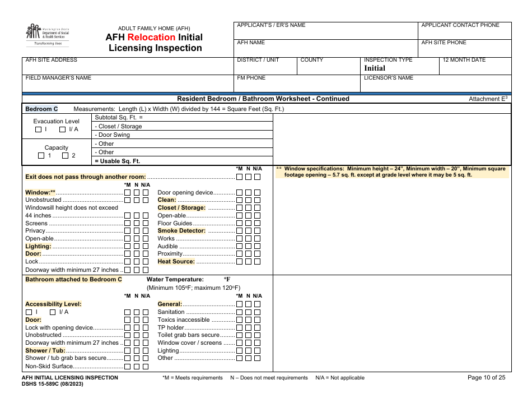Mark N for Toilet grab bars secure
This screenshot has height=412, width=532.
click(247, 335)
